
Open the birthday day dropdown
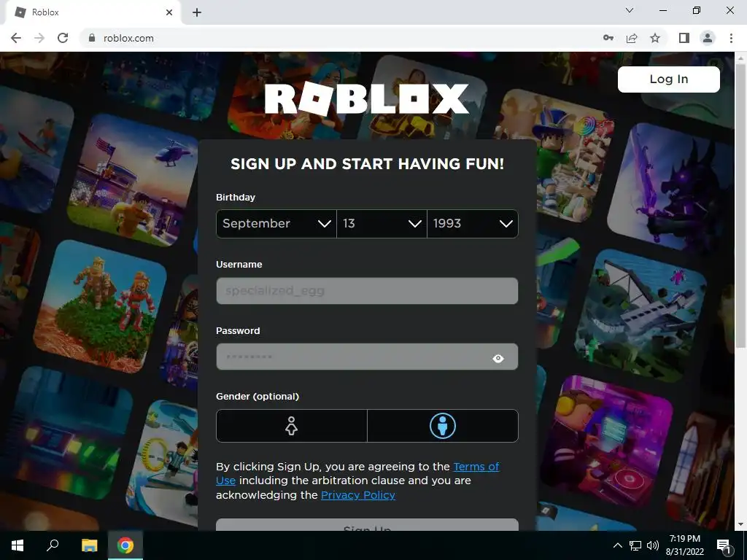[x=382, y=224]
